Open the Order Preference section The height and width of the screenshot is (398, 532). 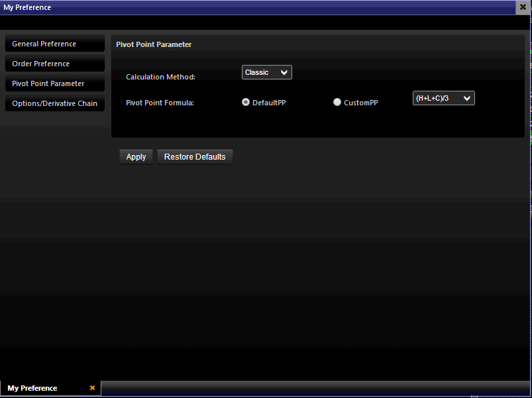pos(55,64)
